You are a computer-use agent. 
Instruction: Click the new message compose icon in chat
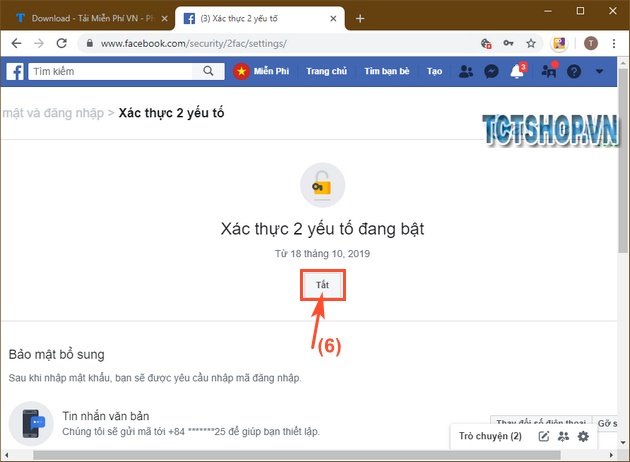[x=544, y=436]
